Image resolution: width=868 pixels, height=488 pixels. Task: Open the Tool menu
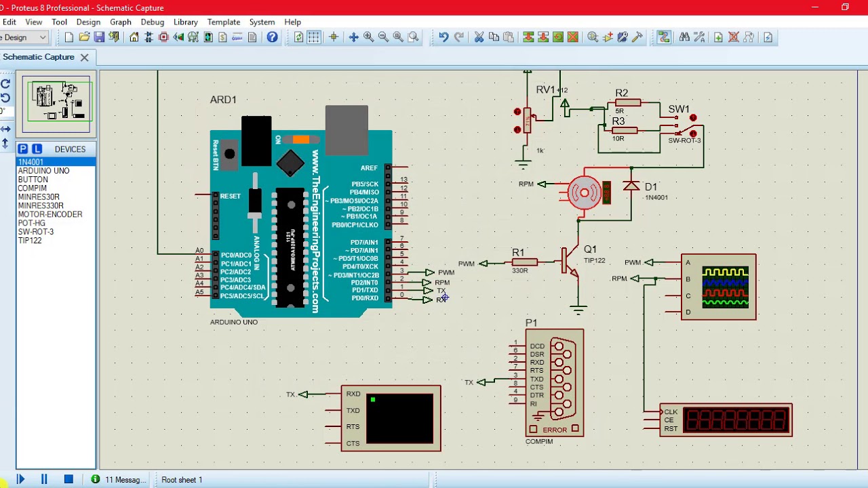click(59, 22)
